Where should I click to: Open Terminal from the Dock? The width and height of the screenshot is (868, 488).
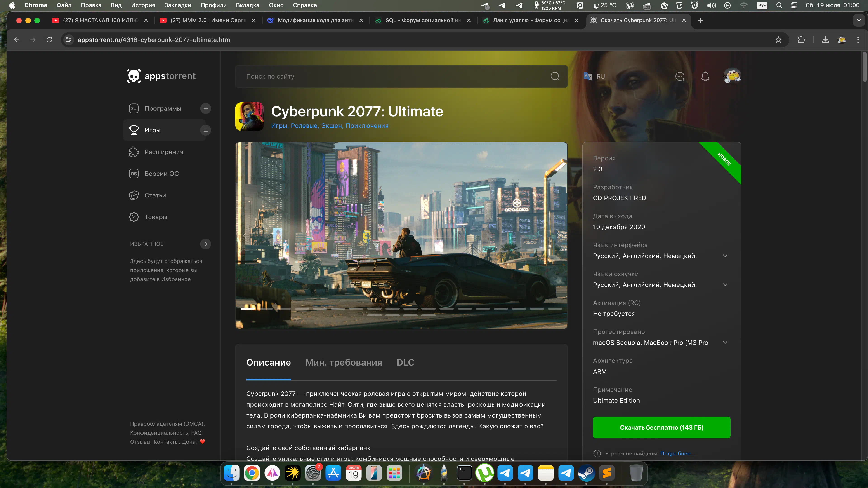[x=464, y=473]
